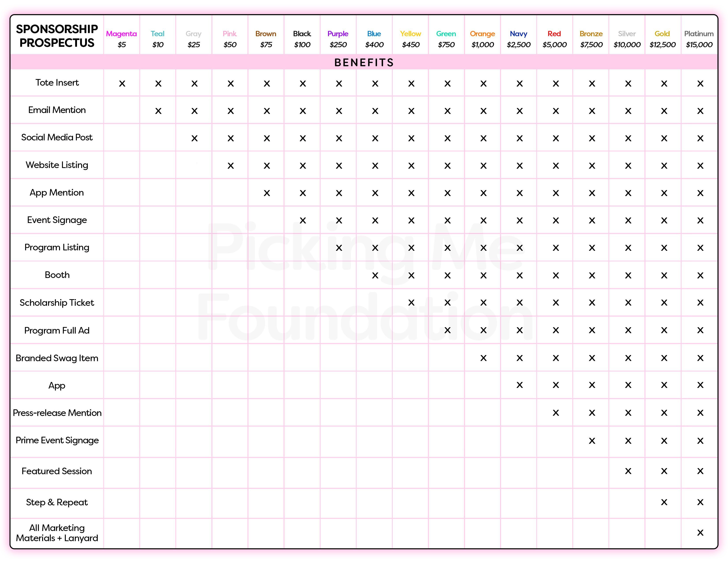
Task: Click the Red Press-release Mention X mark
Action: click(x=556, y=413)
